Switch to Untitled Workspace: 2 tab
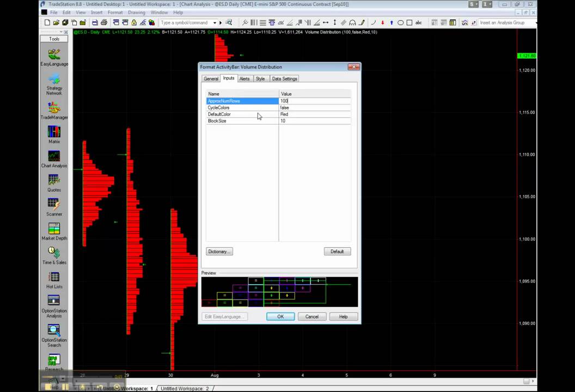The width and height of the screenshot is (575, 392). pos(185,388)
